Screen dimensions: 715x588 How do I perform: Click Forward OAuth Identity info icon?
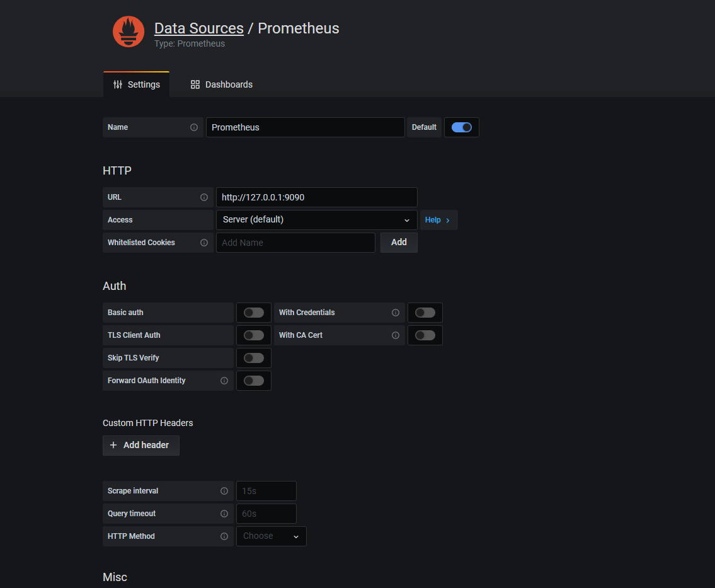224,381
